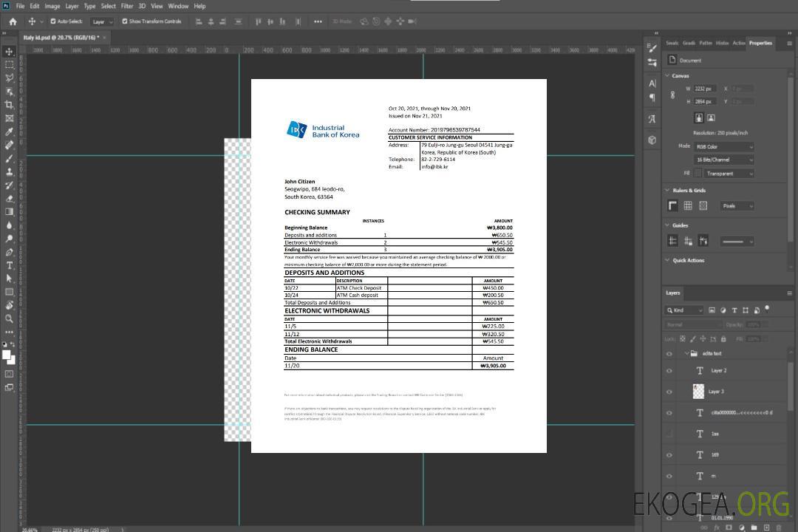Select the Rectangular Marquee tool
The image size is (798, 532).
coord(9,65)
